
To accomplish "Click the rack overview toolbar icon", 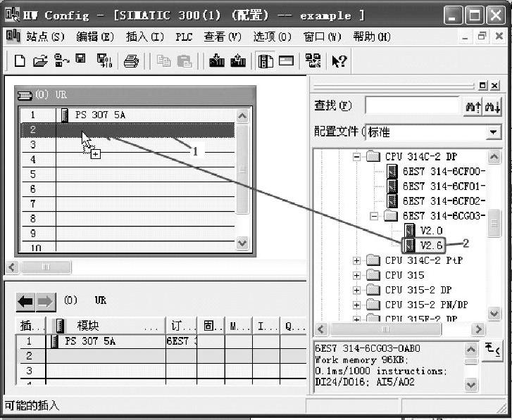I will (x=286, y=61).
